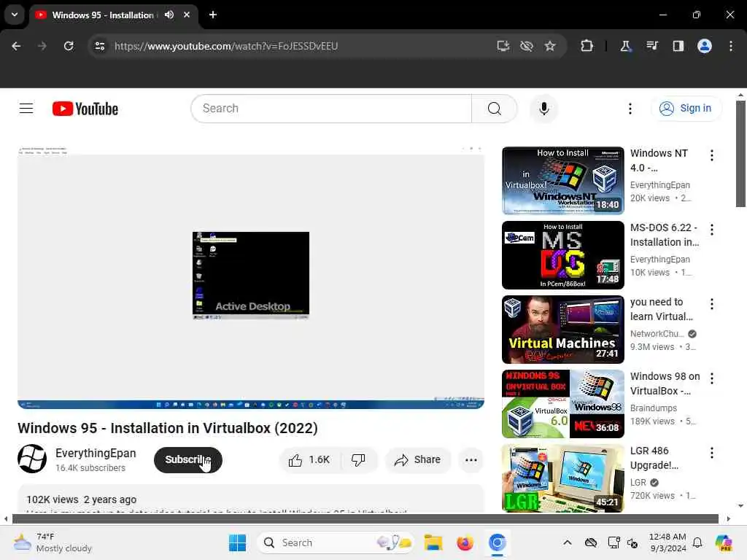This screenshot has width=747, height=560.
Task: Click the install app icon in address bar
Action: (503, 46)
